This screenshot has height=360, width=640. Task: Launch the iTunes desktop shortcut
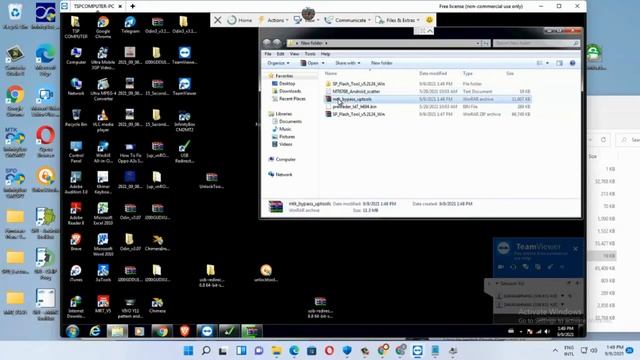coord(76,273)
